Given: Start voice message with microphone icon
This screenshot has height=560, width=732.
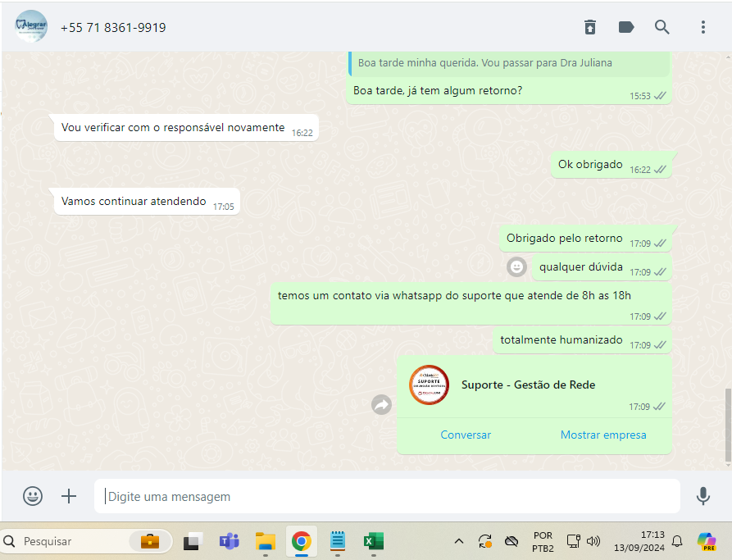Looking at the screenshot, I should [x=703, y=496].
